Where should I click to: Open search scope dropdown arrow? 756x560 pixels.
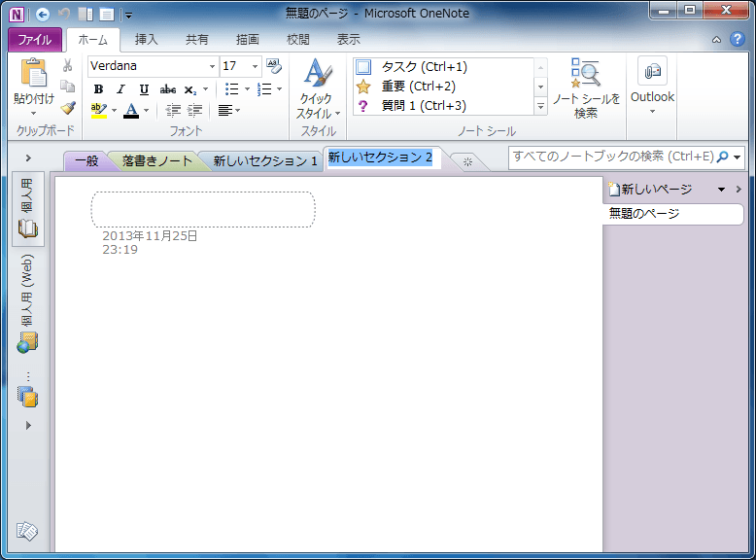[738, 157]
